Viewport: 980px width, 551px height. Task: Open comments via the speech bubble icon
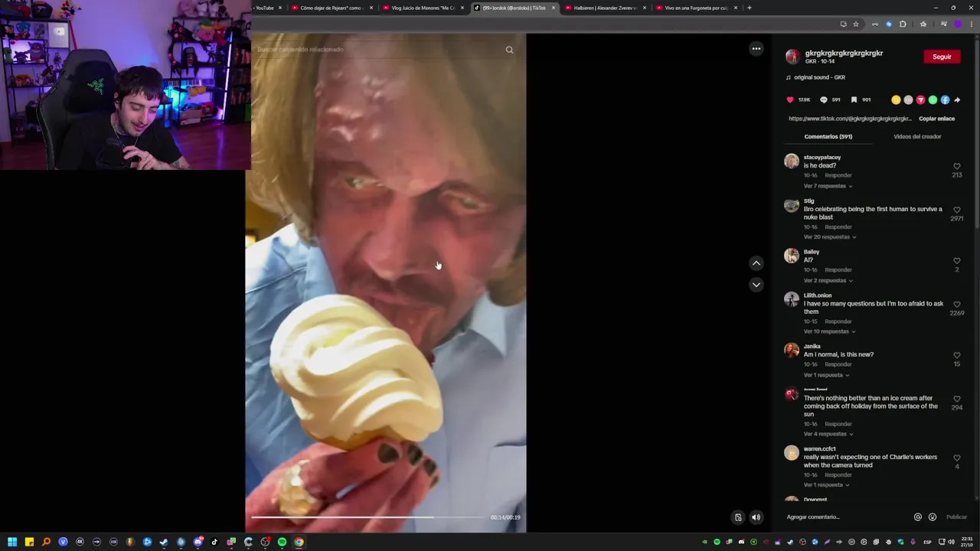point(824,99)
